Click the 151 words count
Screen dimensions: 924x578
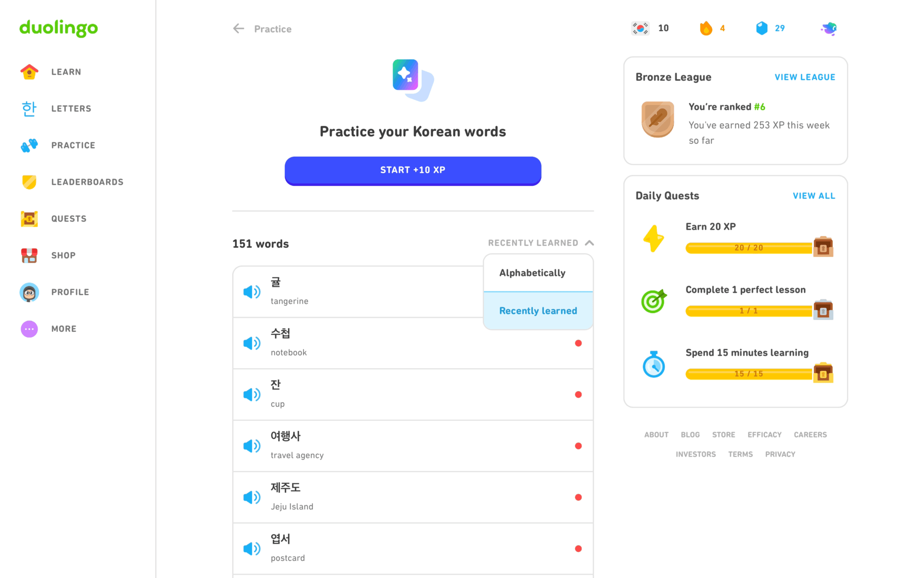pos(260,244)
